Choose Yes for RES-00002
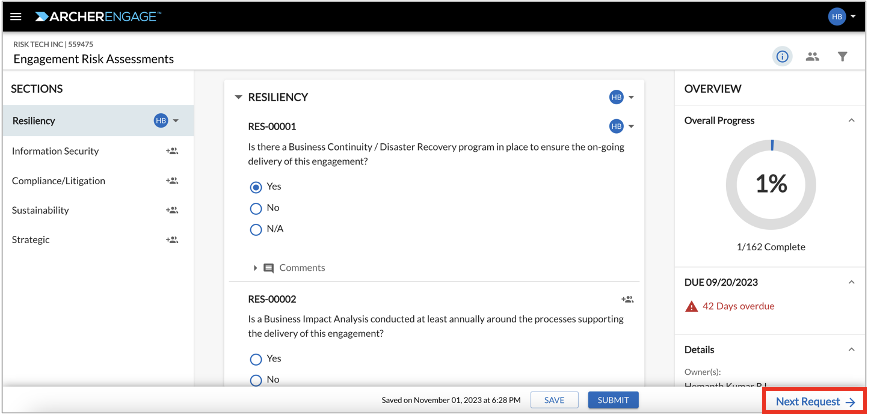Screen dimensions: 870x418 [x=256, y=359]
